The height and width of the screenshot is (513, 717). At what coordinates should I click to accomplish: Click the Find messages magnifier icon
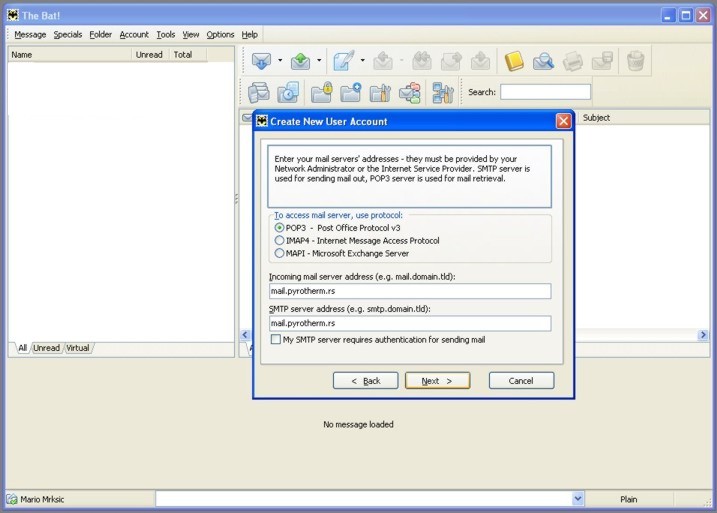click(x=543, y=61)
